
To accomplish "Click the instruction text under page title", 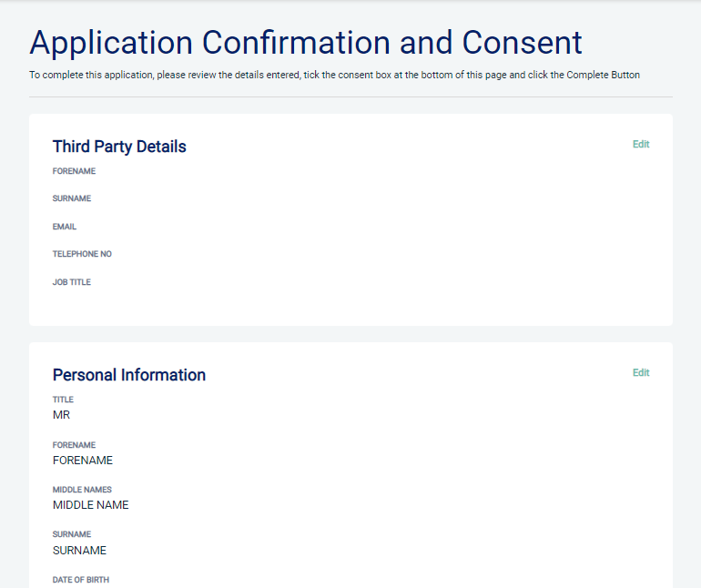I will point(334,75).
